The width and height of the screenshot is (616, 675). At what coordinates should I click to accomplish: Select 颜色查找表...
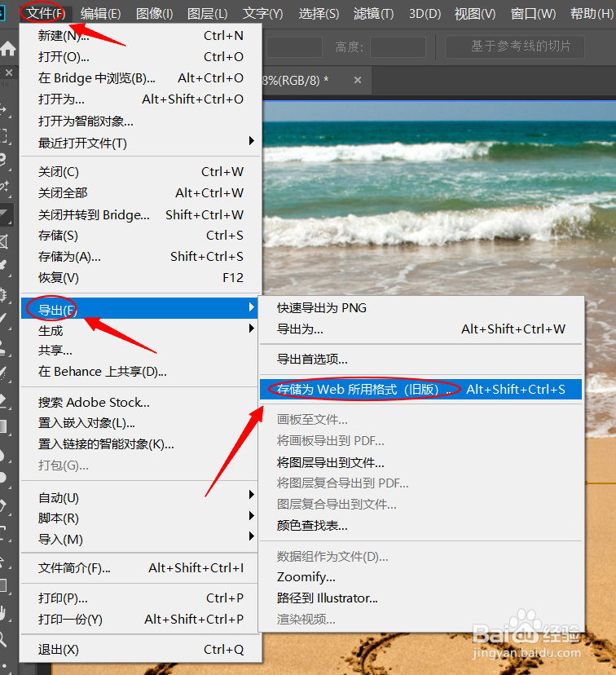pos(420,526)
